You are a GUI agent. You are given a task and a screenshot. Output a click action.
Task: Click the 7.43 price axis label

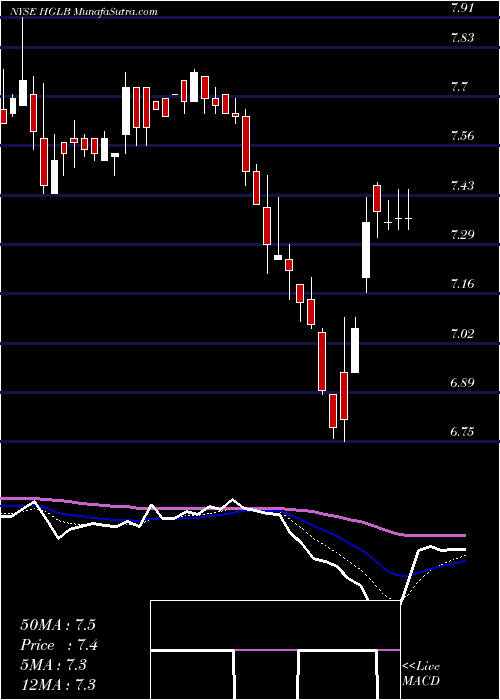point(462,186)
